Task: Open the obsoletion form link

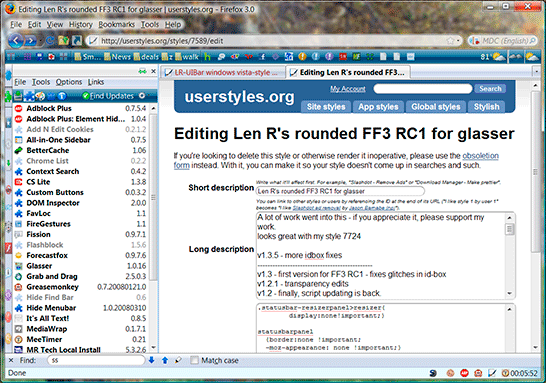Action: 480,156
